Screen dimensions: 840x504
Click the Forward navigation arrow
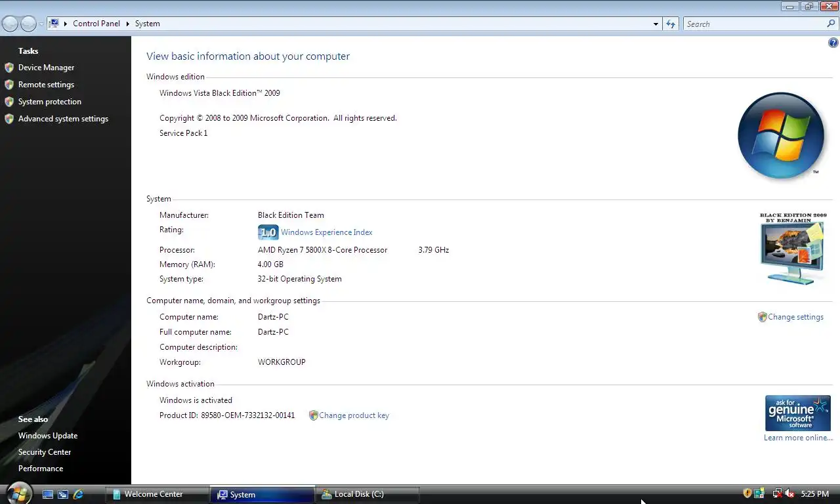coord(28,24)
